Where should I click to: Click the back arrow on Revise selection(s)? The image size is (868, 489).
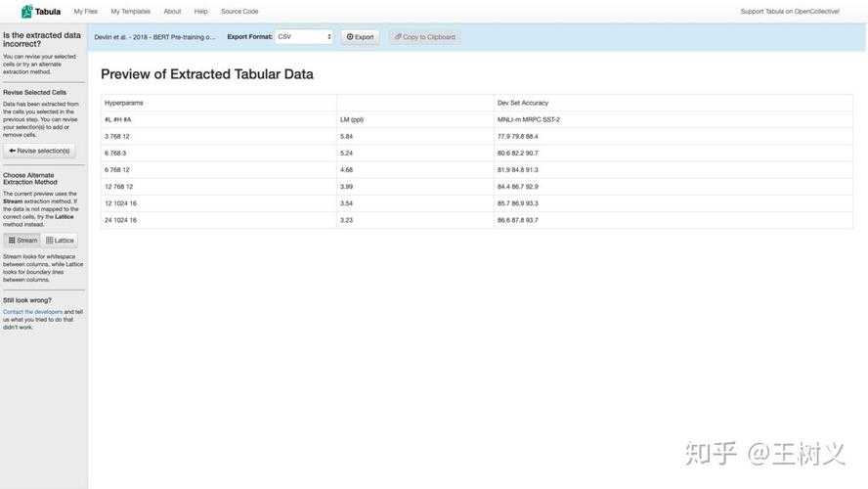pos(12,151)
